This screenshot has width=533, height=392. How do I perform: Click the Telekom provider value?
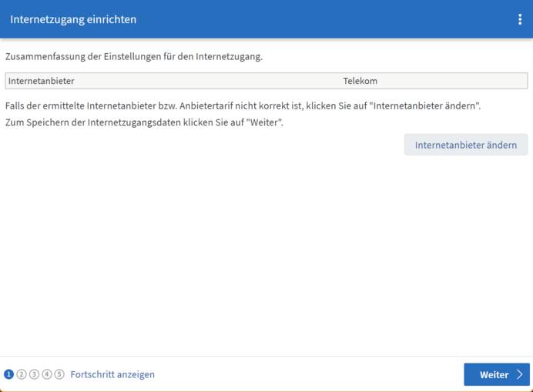(x=360, y=81)
